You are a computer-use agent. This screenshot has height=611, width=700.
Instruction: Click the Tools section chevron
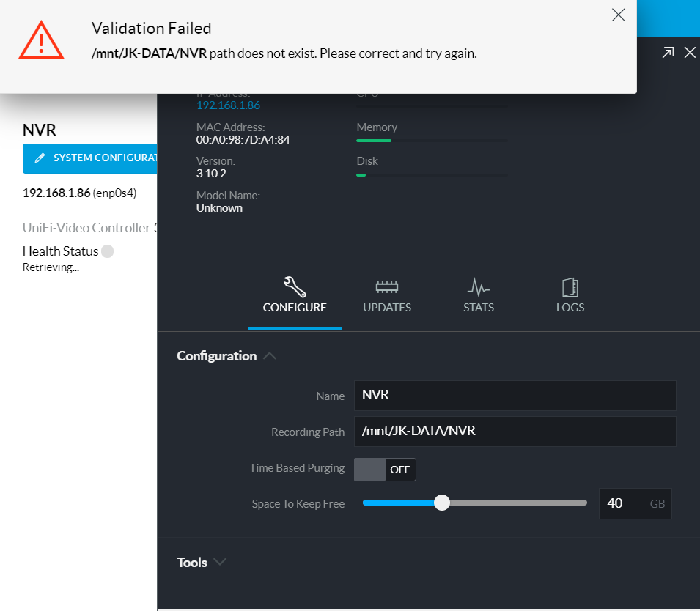click(x=220, y=561)
